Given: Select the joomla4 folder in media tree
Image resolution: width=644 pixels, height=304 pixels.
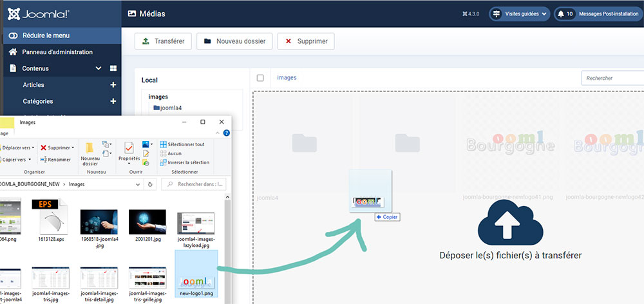Looking at the screenshot, I should [x=167, y=108].
